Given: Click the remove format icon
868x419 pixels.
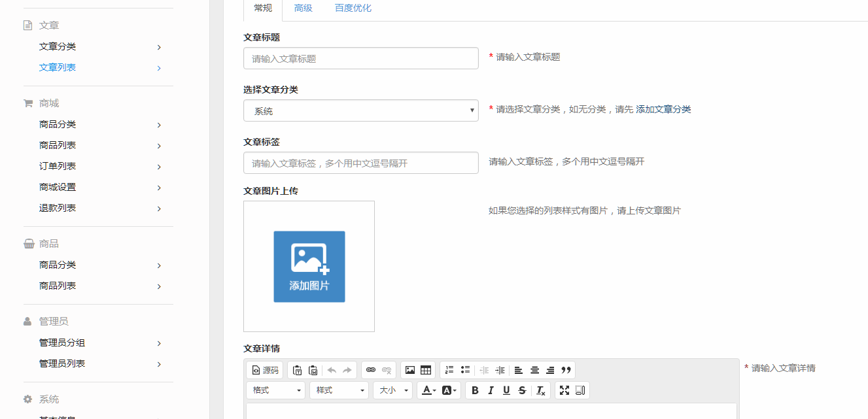Looking at the screenshot, I should tap(540, 390).
